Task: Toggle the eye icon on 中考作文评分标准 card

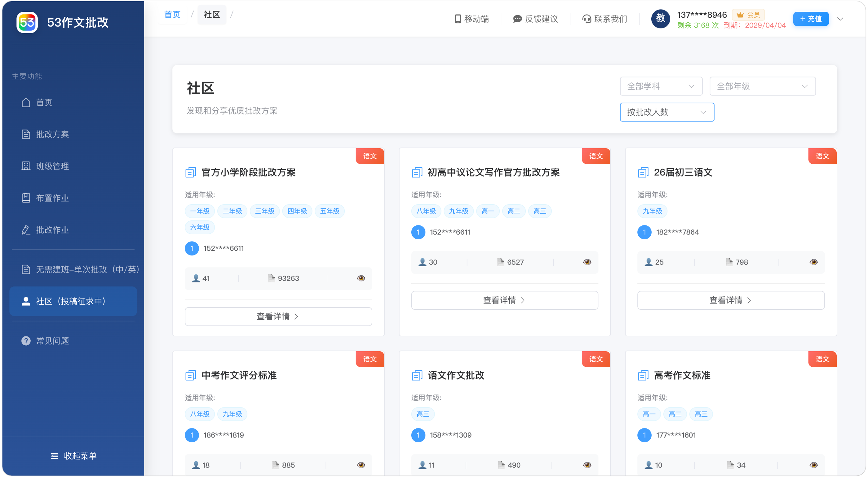Action: (361, 465)
